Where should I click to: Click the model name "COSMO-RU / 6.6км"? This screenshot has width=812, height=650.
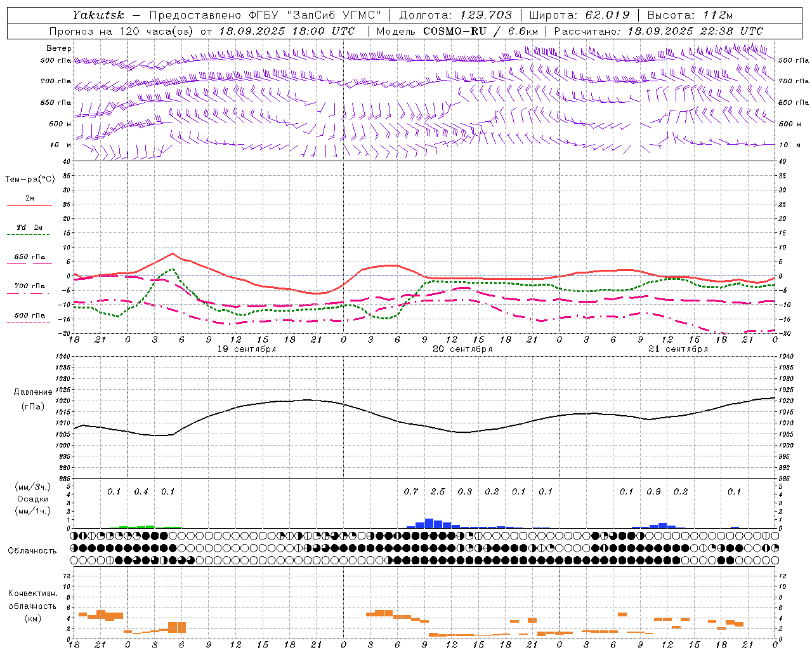pyautogui.click(x=480, y=31)
